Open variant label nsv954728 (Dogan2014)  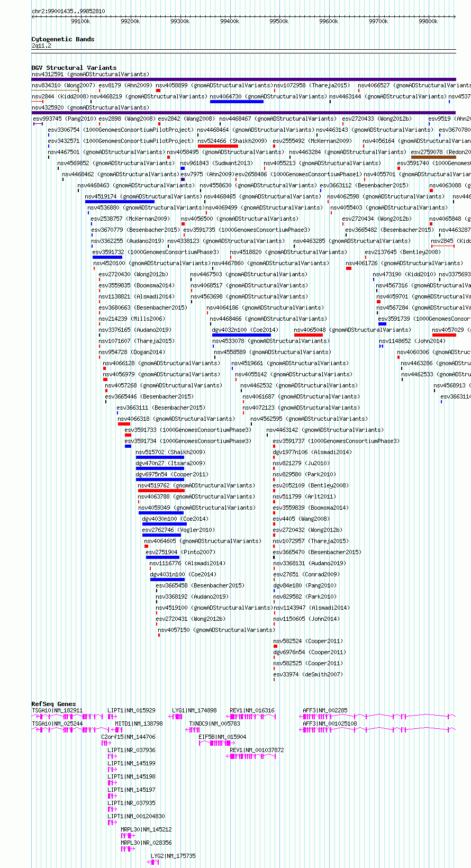point(132,352)
